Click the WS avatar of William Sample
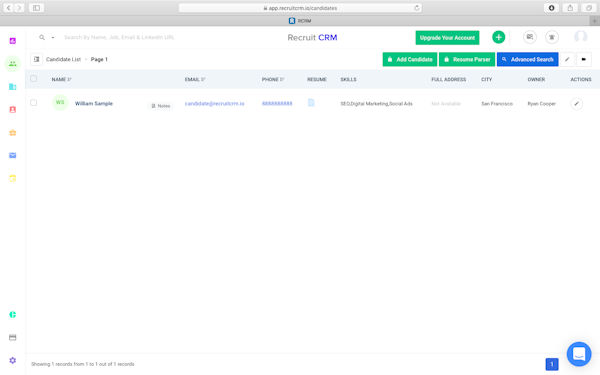 click(60, 103)
